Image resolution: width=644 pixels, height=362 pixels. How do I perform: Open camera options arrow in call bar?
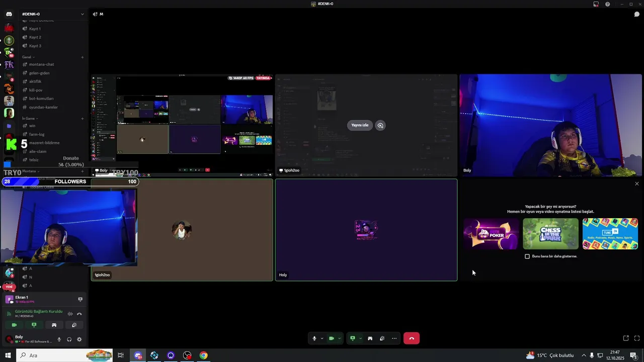point(339,338)
